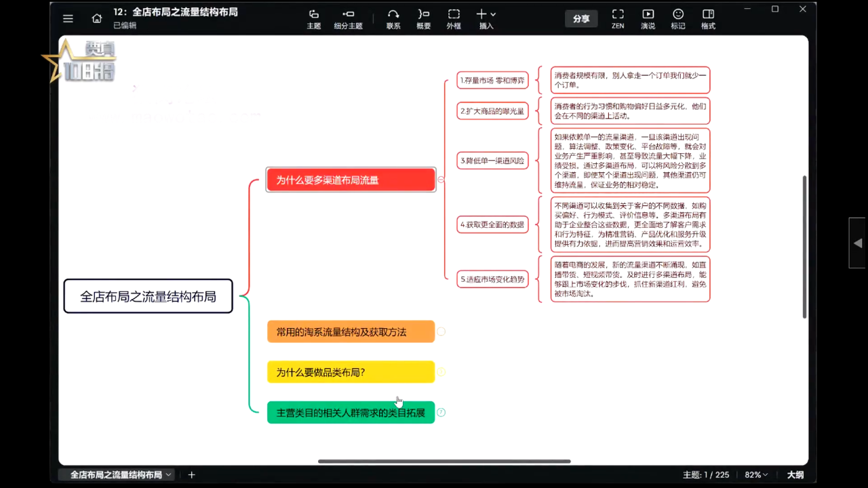Viewport: 868px width, 488px height.
Task: Toggle the format panel (格式)
Action: click(x=708, y=18)
